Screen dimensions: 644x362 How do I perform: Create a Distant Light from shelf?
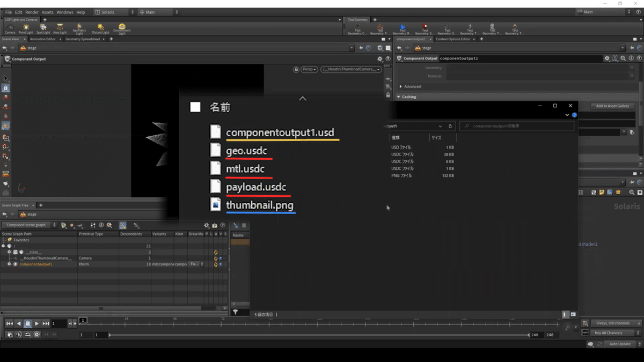pos(100,28)
